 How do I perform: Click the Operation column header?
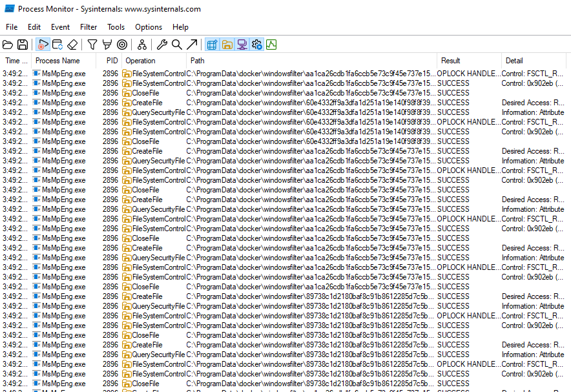154,61
